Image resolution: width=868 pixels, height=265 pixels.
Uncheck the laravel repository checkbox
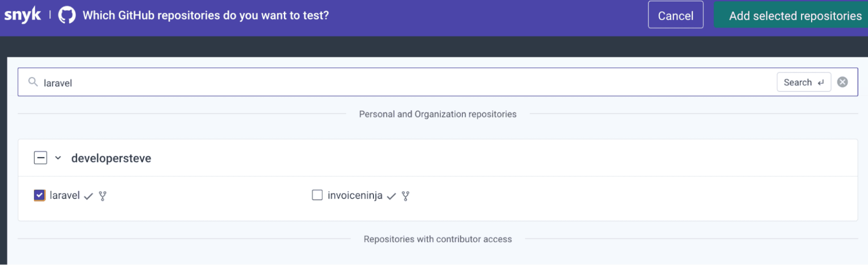(x=40, y=195)
